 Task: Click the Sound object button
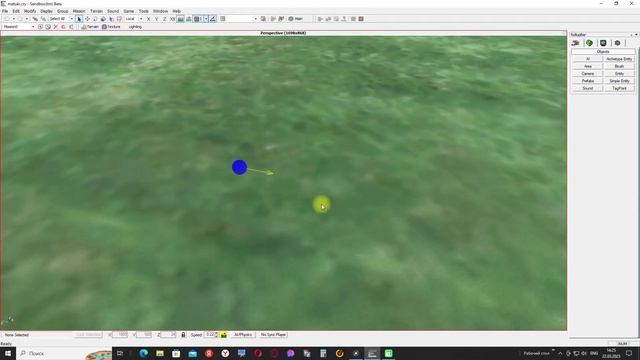coord(587,88)
